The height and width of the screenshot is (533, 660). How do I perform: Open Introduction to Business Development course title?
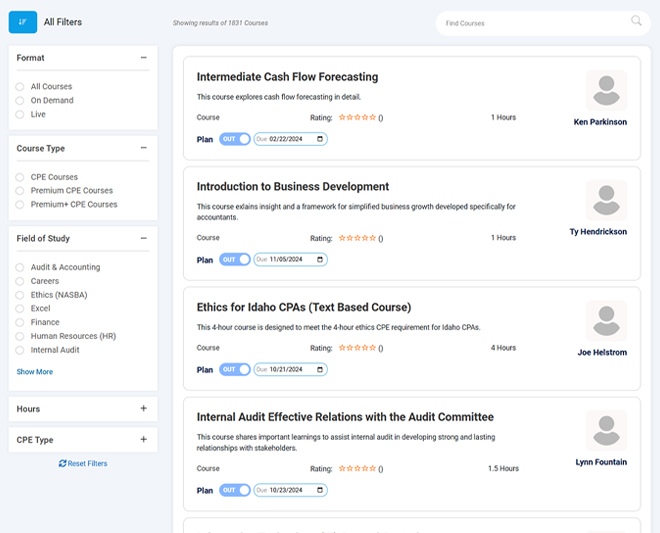tap(293, 187)
